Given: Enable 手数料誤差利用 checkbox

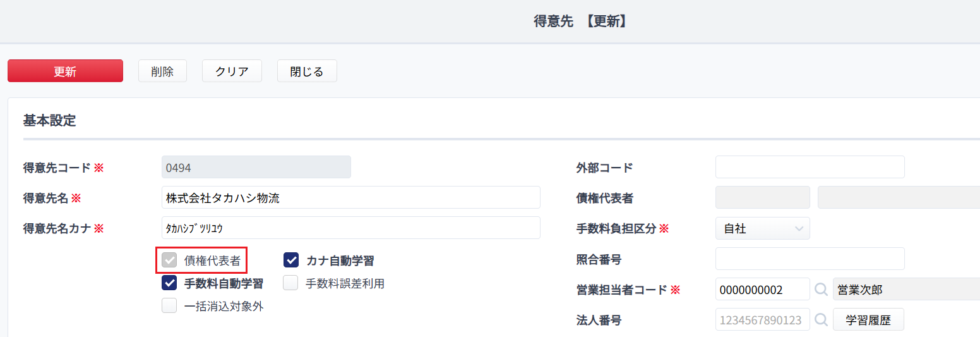Looking at the screenshot, I should (x=291, y=283).
